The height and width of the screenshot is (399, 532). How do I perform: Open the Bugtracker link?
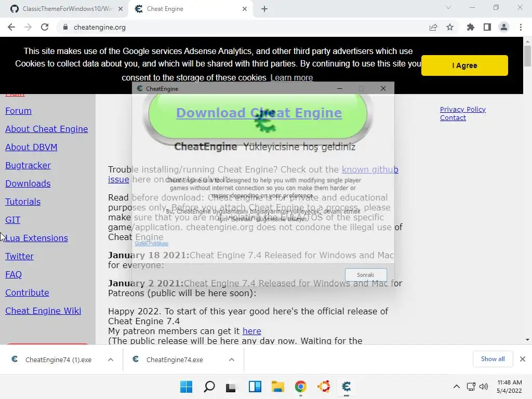coord(28,165)
